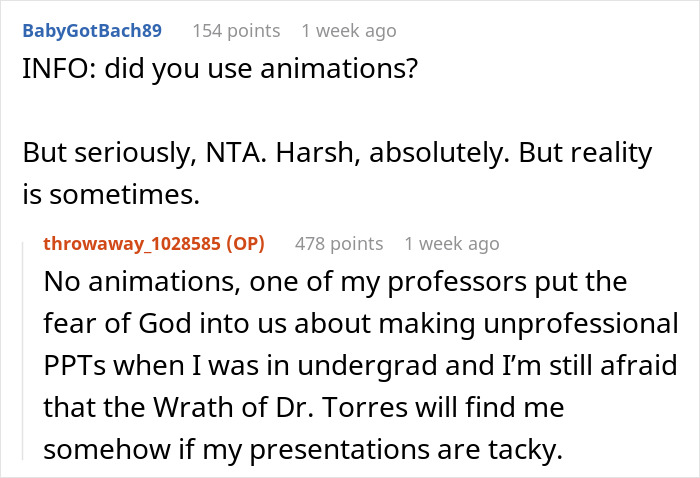
Task: Click the line starting 'fear of God'
Action: click(361, 325)
